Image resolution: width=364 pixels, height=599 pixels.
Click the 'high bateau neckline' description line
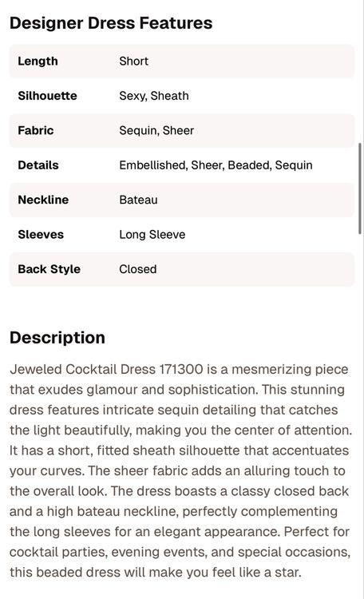(x=173, y=511)
